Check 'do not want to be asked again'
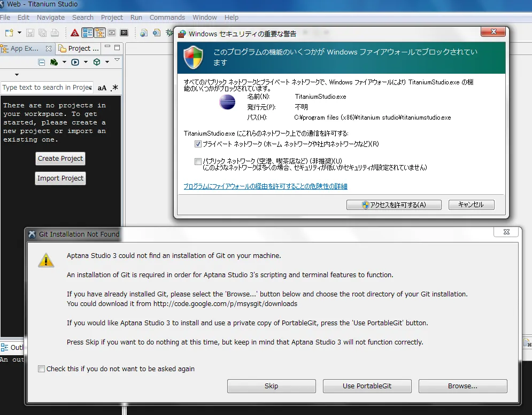Screen dimensions: 532x415 pos(42,369)
